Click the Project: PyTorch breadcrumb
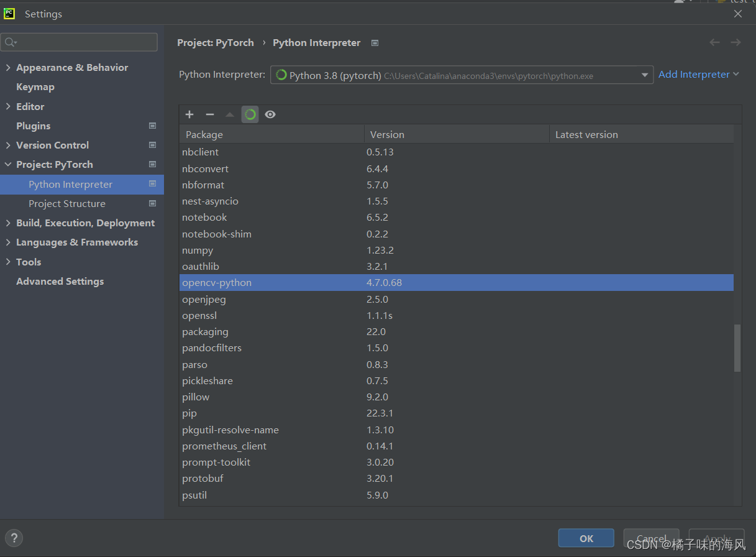The width and height of the screenshot is (756, 557). [216, 43]
